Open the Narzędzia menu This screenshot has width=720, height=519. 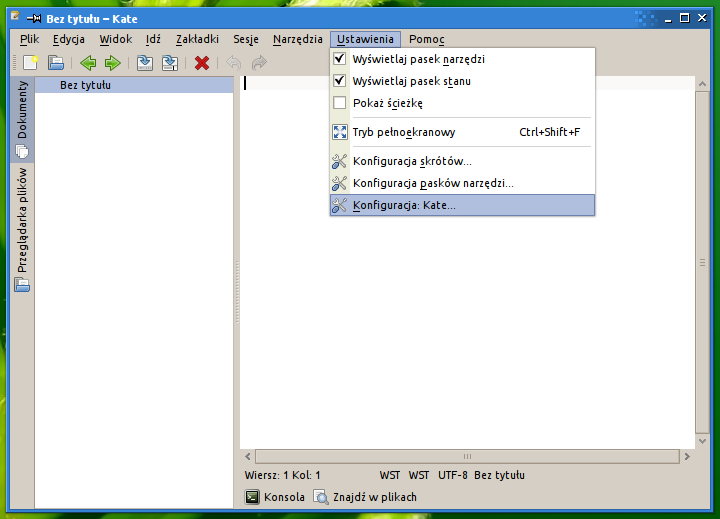[298, 39]
